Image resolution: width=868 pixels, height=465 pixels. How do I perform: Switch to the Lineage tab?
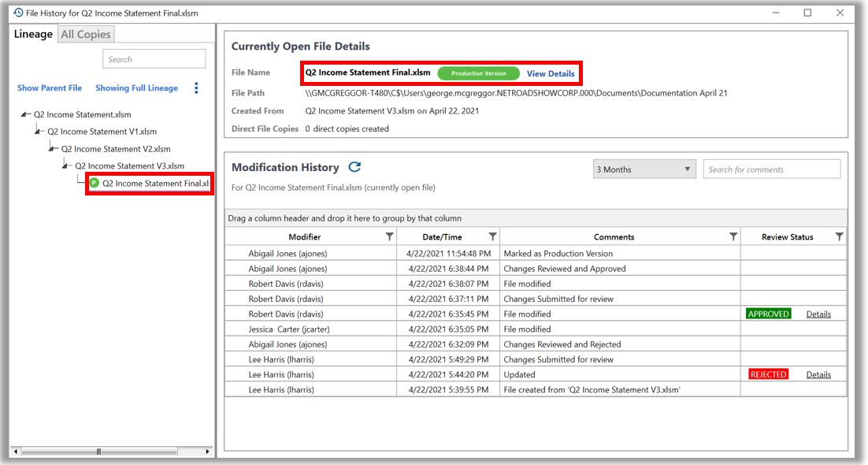[33, 34]
